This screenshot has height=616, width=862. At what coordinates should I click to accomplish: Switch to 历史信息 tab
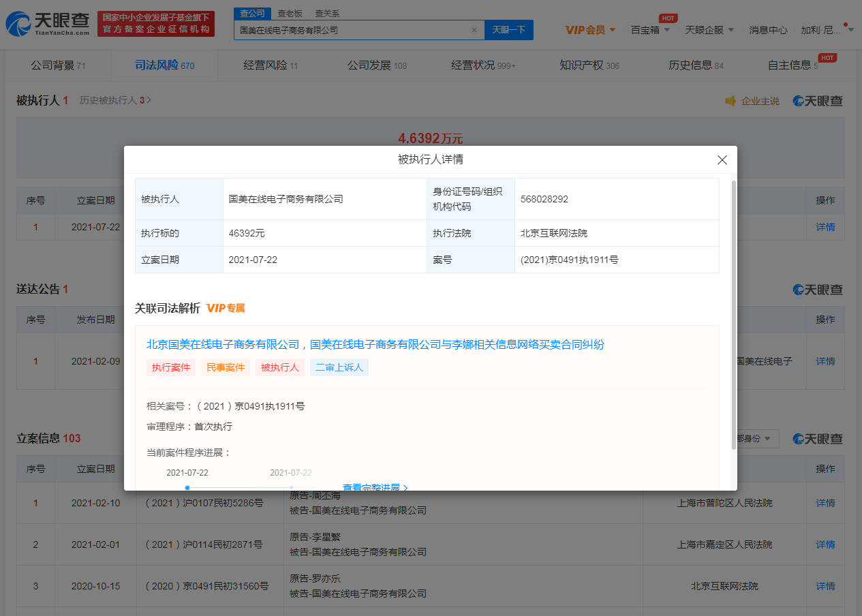click(696, 65)
